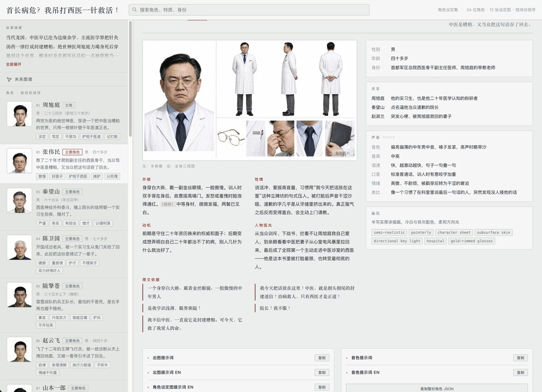This screenshot has height=392, width=542.
Task: Click the gold-rimmed glasses style tag
Action: point(472,241)
